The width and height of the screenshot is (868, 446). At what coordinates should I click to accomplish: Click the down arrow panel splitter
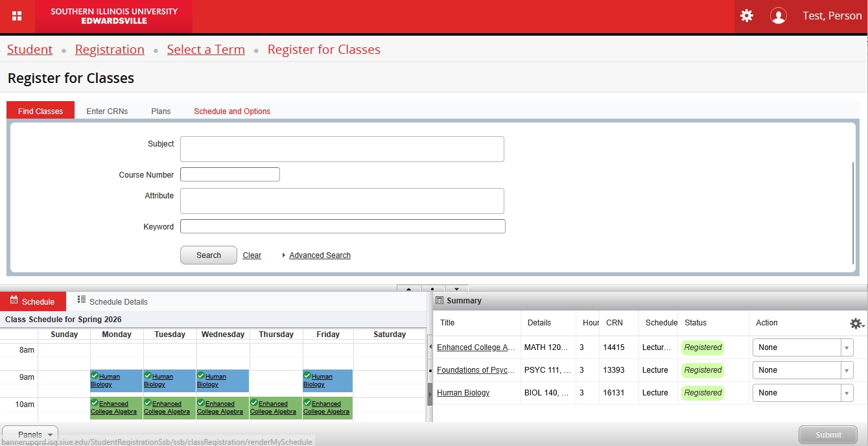click(456, 289)
